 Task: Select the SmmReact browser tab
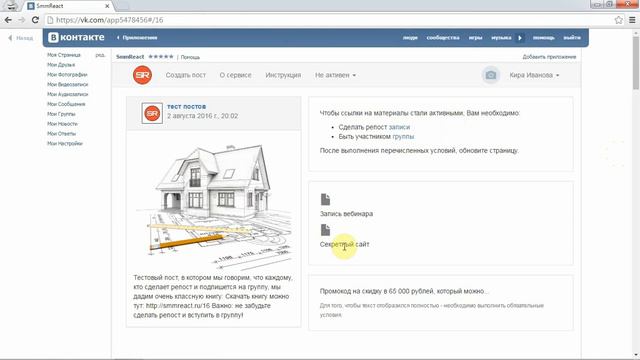(69, 6)
